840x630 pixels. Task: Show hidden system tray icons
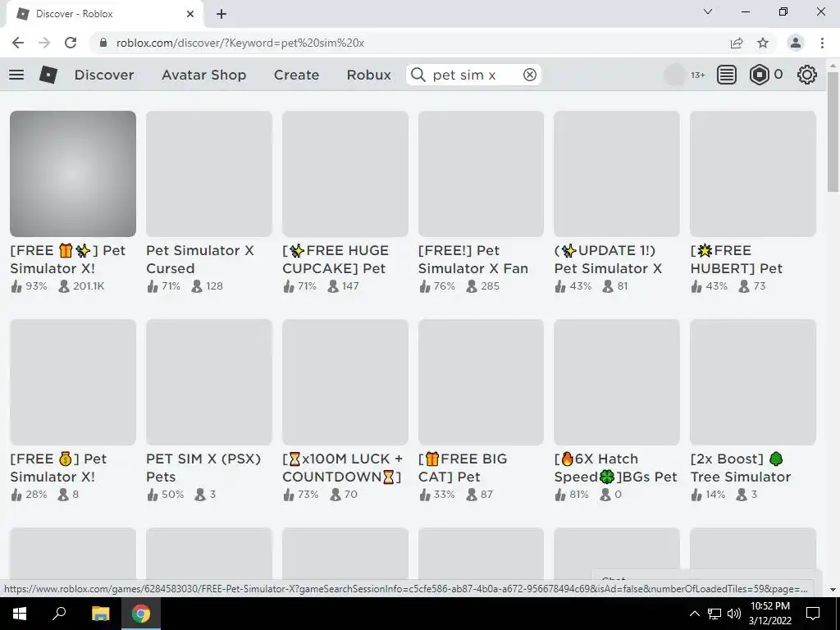694,614
